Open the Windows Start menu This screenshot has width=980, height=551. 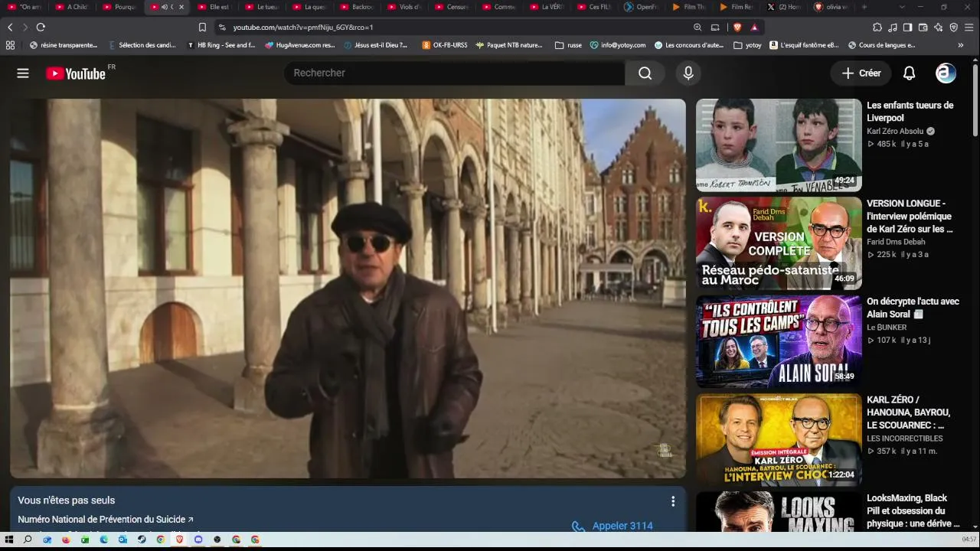9,540
